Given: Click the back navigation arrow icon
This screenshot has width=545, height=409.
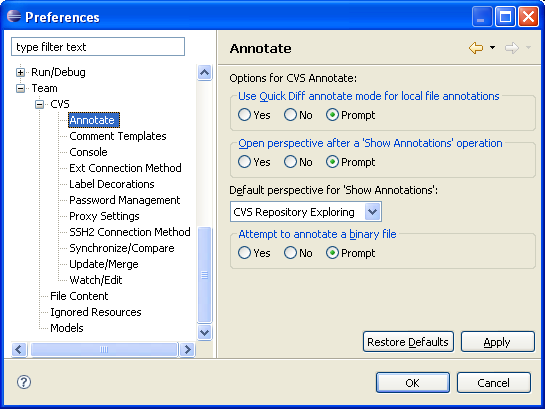Looking at the screenshot, I should (x=476, y=48).
